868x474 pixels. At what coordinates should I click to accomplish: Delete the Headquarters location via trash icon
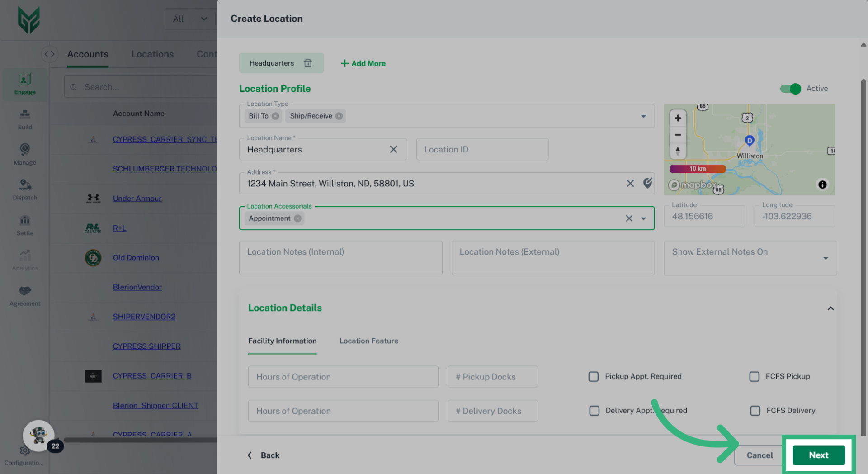[x=308, y=63]
